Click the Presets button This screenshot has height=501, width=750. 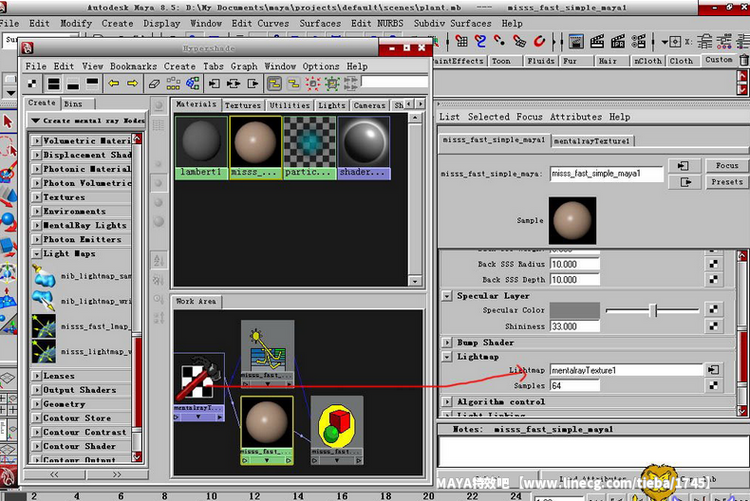click(727, 182)
